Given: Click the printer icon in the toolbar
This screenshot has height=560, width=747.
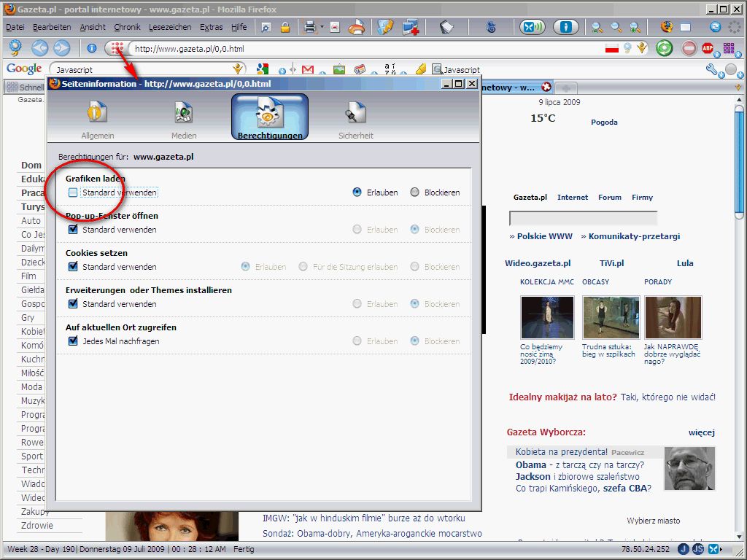Looking at the screenshot, I should [x=309, y=27].
